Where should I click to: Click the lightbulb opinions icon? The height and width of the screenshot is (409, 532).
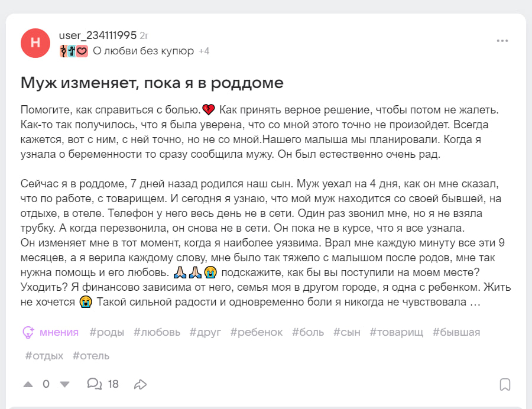tap(28, 332)
